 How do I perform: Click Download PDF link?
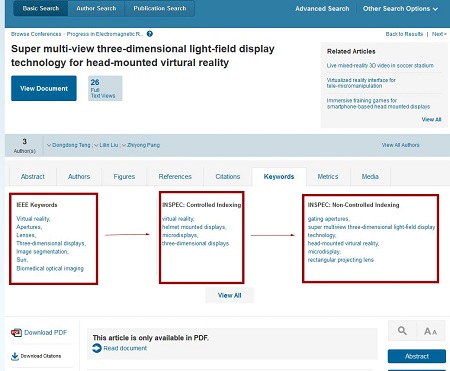(x=46, y=332)
